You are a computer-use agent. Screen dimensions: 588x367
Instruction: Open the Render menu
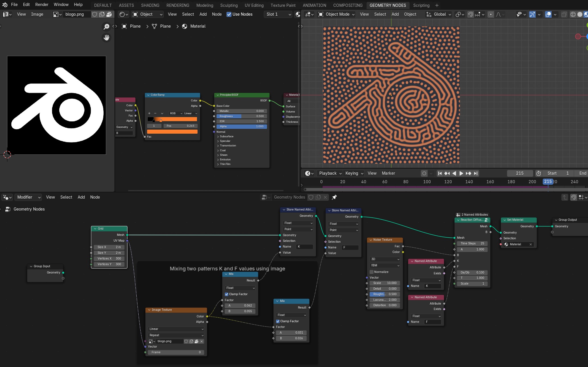42,5
